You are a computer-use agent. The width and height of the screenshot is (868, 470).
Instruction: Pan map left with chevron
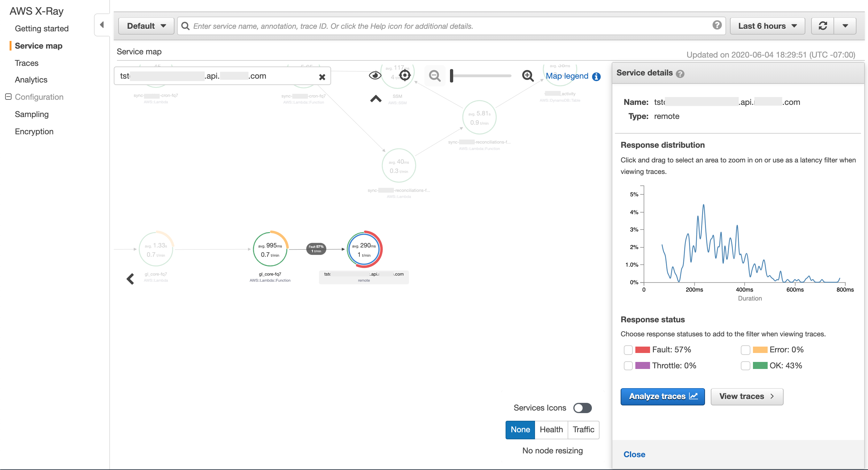[x=130, y=279]
